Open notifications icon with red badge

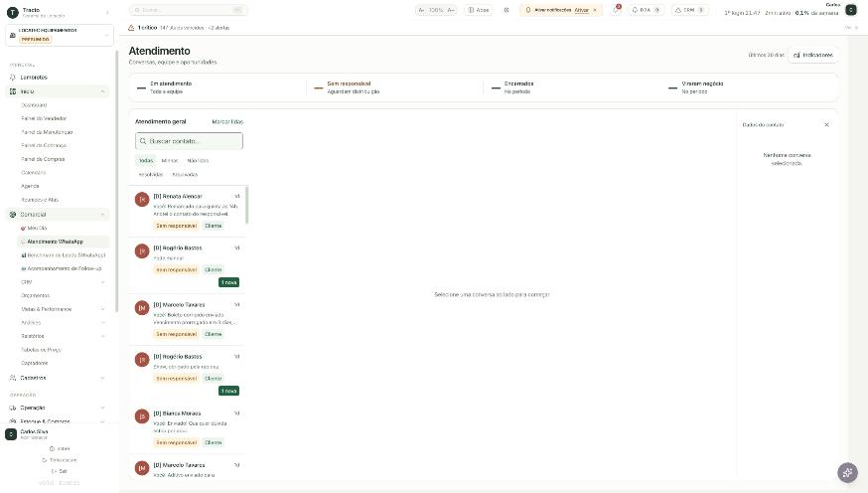pos(616,9)
